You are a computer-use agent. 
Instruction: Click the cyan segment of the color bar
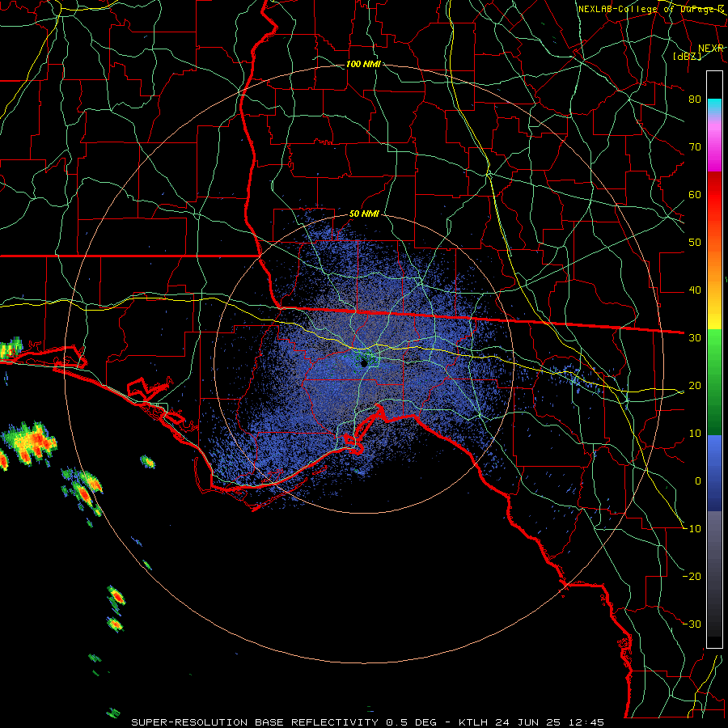(714, 107)
